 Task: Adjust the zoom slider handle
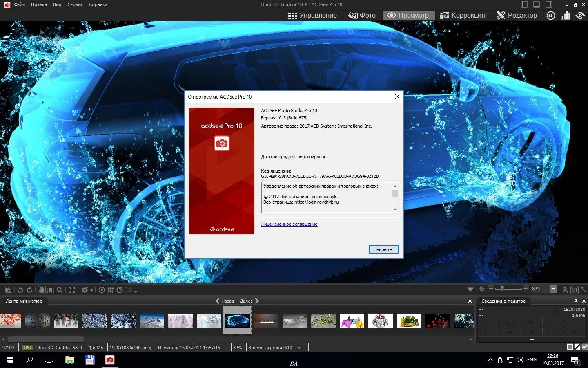[502, 289]
